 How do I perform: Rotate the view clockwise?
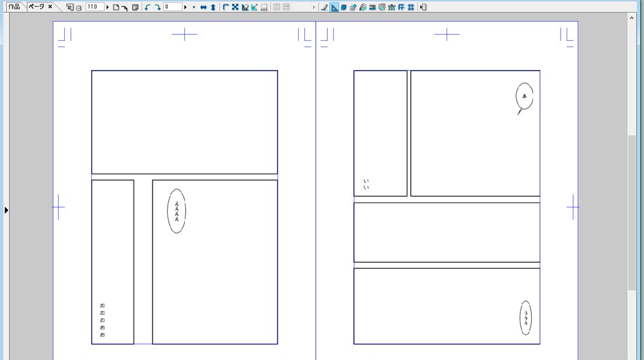pos(157,7)
